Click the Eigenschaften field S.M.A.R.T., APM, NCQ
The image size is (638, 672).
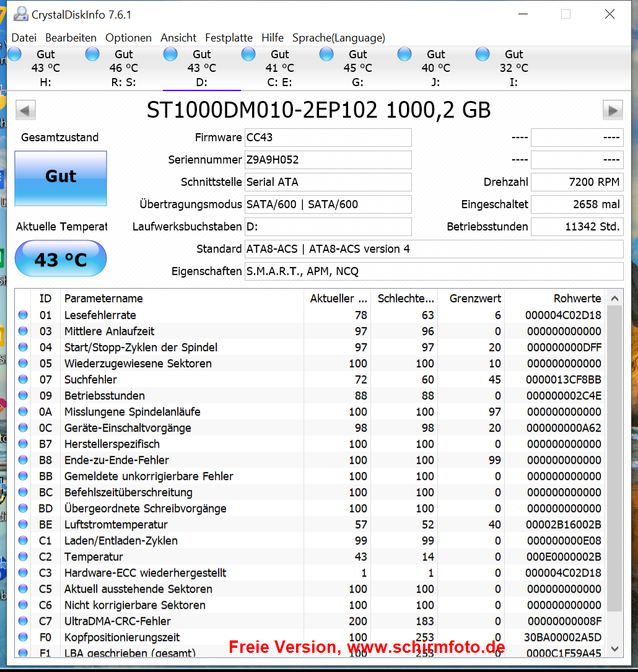pos(434,271)
